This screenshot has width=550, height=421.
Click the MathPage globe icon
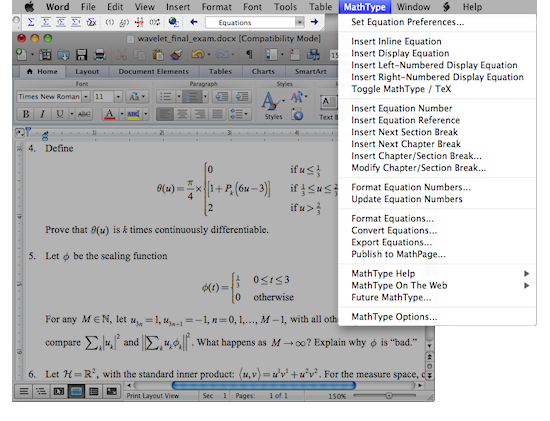174,22
